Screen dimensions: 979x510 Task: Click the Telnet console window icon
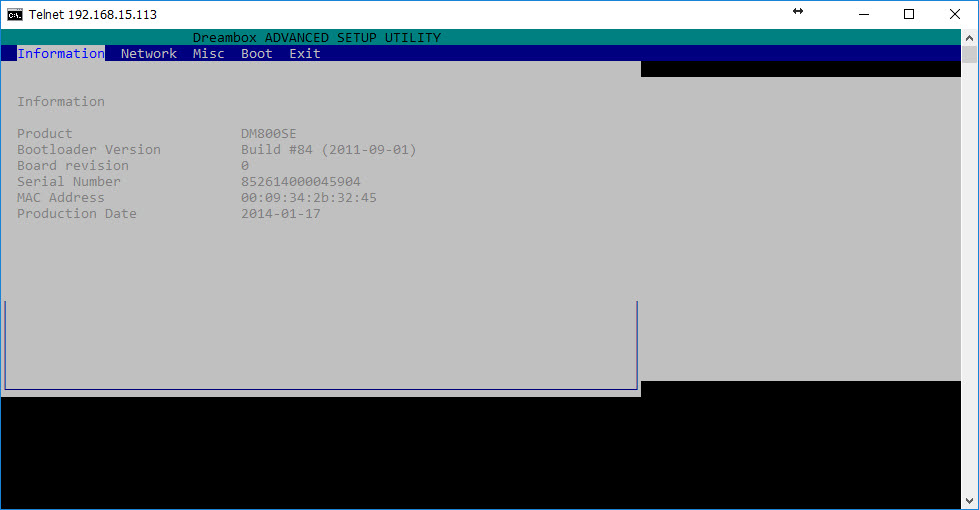15,14
